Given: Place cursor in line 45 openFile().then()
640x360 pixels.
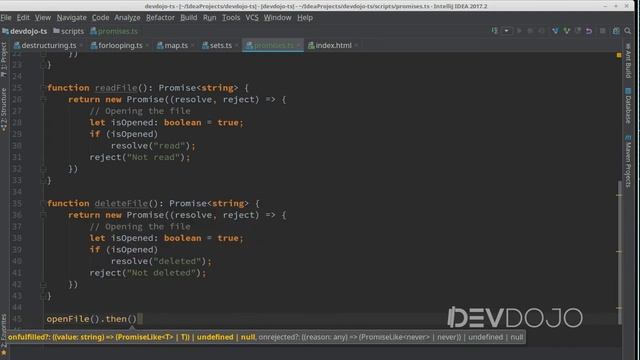Looking at the screenshot, I should click(x=91, y=319).
